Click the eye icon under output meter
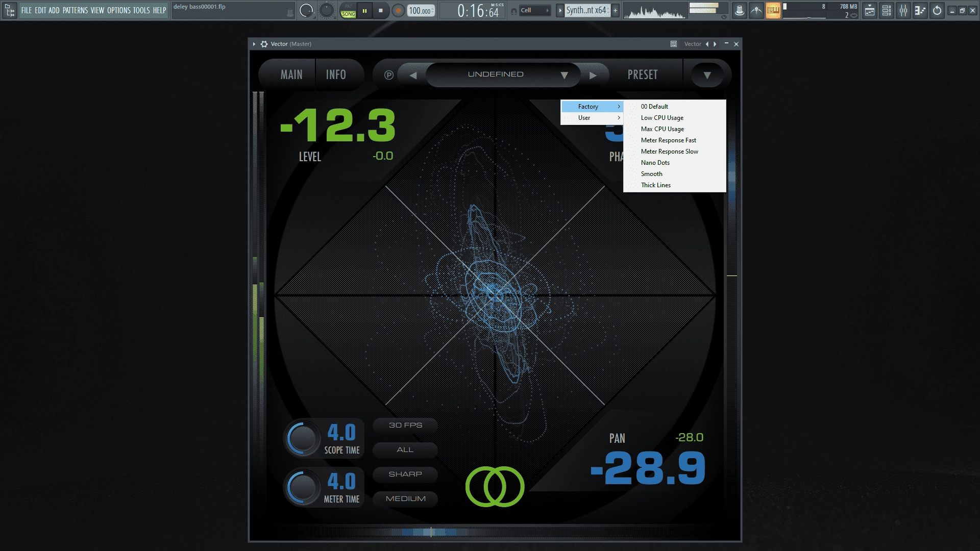 723,17
